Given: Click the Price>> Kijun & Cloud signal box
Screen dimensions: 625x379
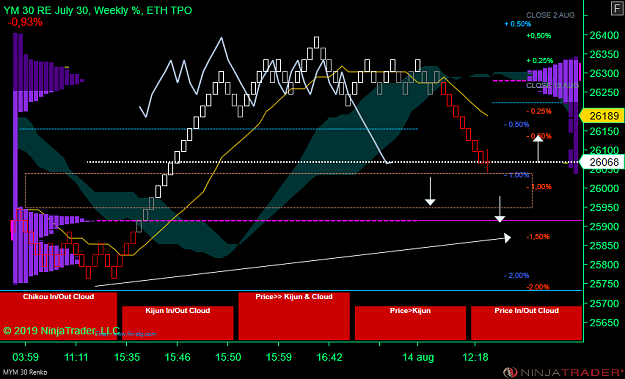Looking at the screenshot, I should coord(294,316).
